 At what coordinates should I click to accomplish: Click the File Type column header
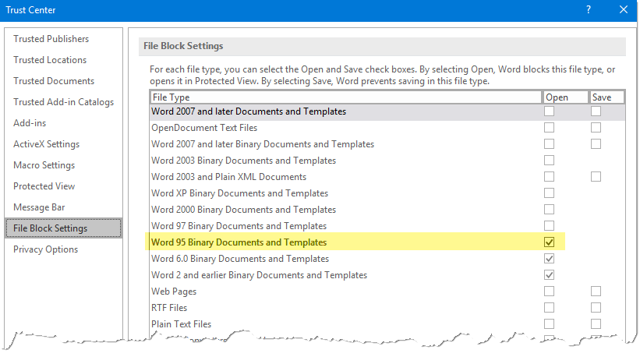(346, 97)
